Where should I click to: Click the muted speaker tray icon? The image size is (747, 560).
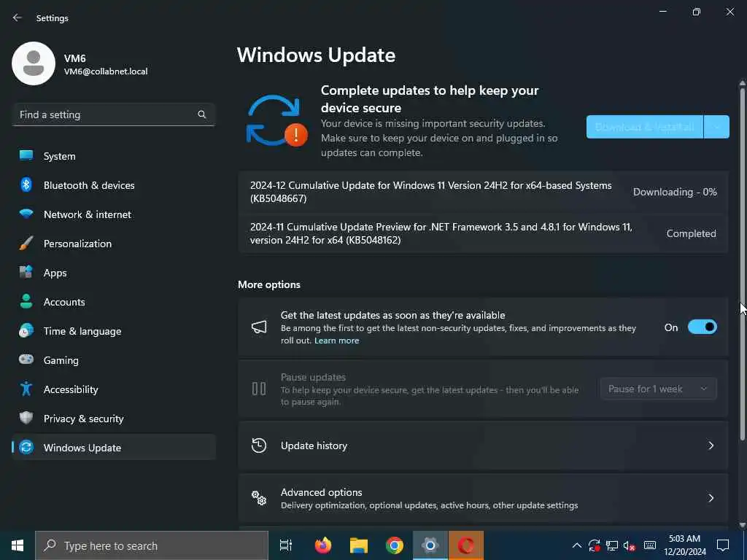click(x=630, y=545)
